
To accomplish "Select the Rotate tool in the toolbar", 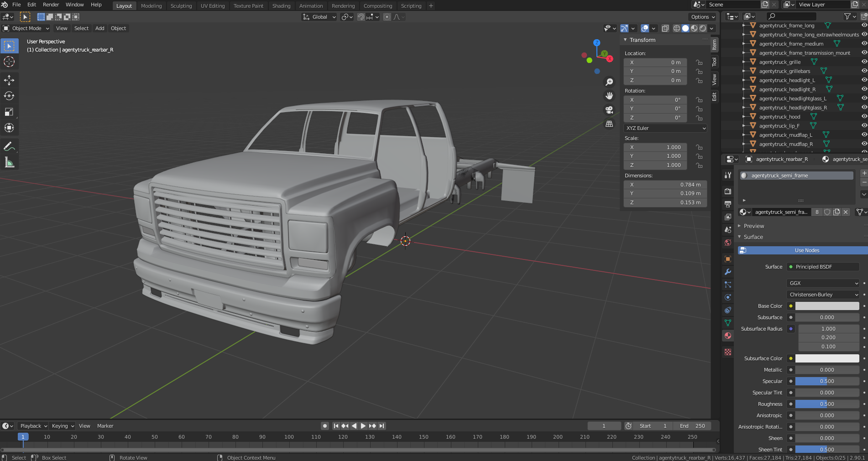I will pyautogui.click(x=9, y=96).
